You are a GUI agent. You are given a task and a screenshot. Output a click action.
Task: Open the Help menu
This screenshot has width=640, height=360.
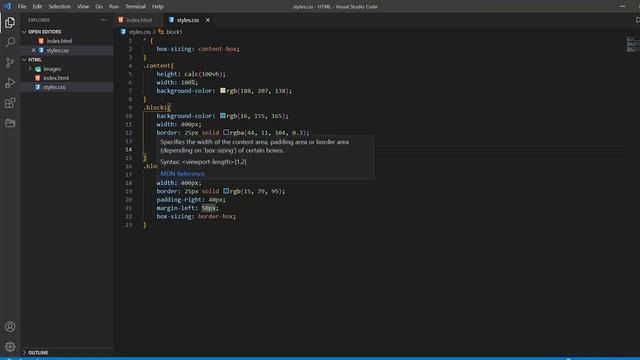pos(158,7)
